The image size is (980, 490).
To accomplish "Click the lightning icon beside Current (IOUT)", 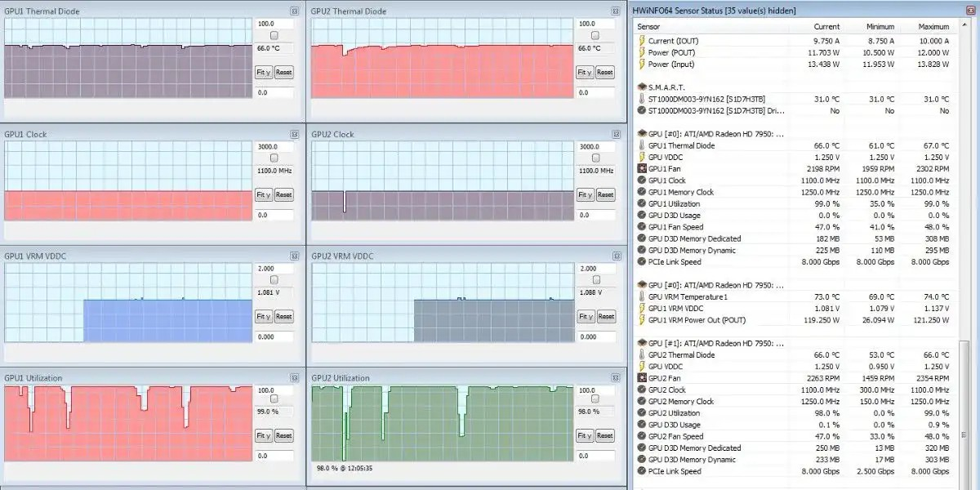I will 642,41.
